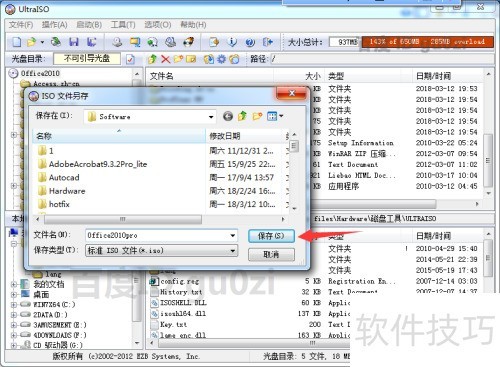The image size is (500, 367).
Task: Click the red X delete icon
Action: pyautogui.click(x=165, y=59)
